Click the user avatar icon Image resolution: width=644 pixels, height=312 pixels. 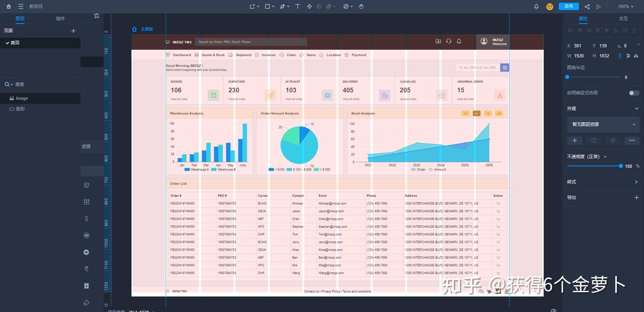tap(550, 6)
